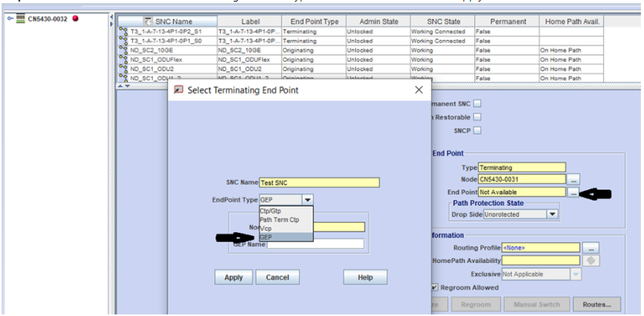Click the SNC icon on T3_1-A-7-13-4P1-0P1_S0 row
This screenshot has width=644, height=316.
coord(123,41)
